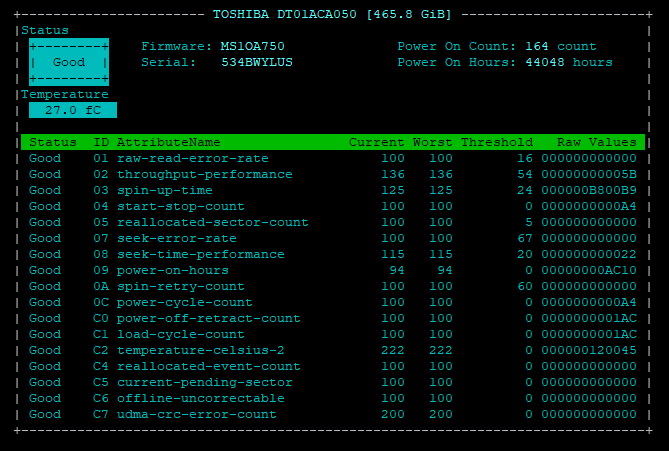Screen dimensions: 669x451
Task: Click the AttributeName column header
Action: pos(169,142)
